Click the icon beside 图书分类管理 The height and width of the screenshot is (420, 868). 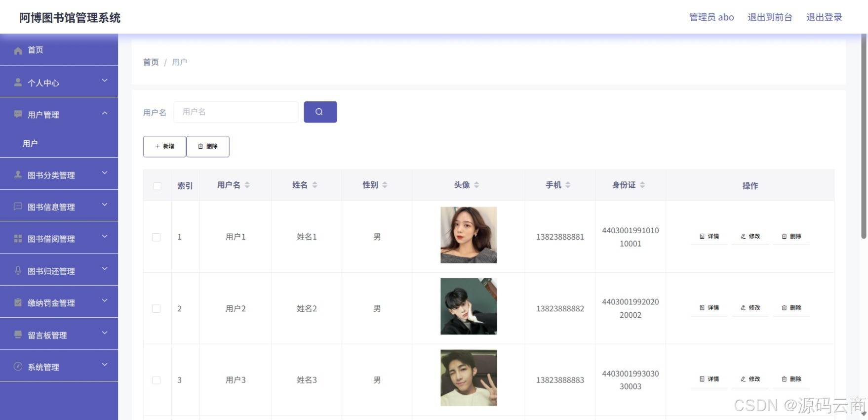click(x=18, y=174)
